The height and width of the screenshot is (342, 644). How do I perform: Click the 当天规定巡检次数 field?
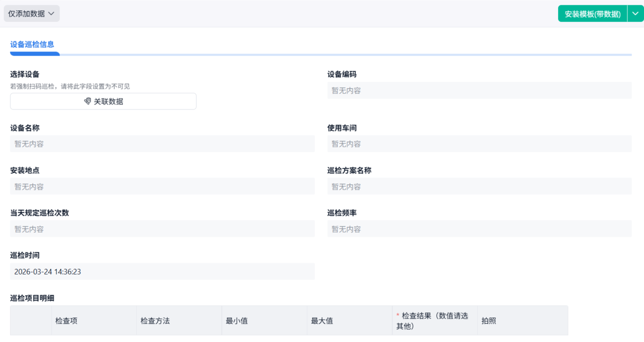point(162,229)
